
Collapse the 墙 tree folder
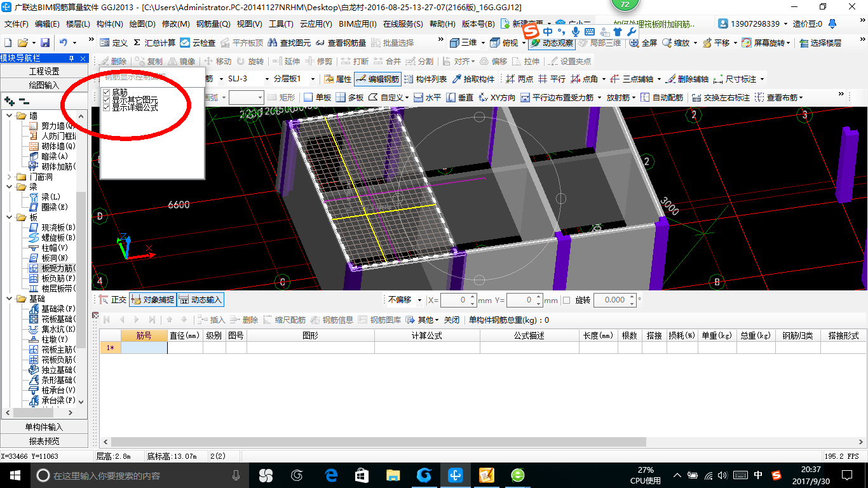(10, 116)
